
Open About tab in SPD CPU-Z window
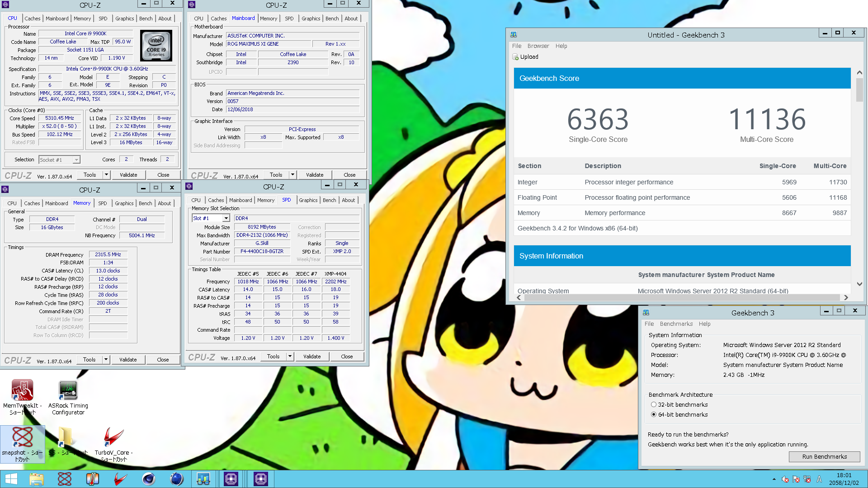click(x=348, y=200)
